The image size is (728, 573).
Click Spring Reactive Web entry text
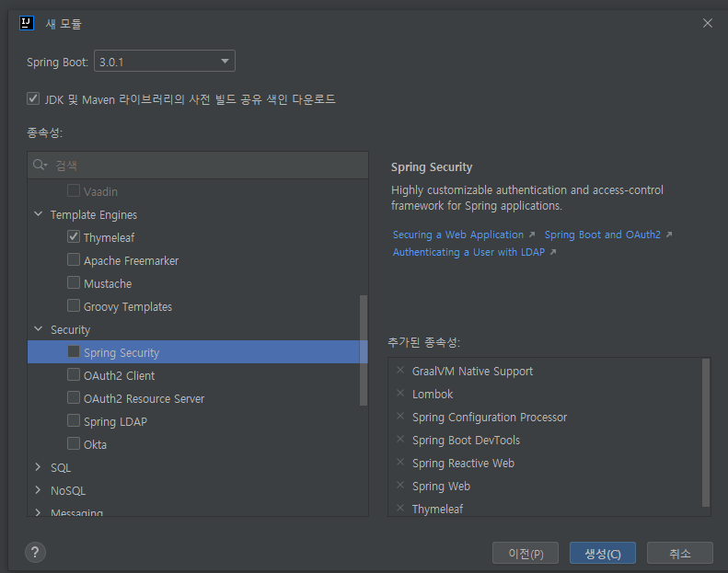[x=463, y=463]
